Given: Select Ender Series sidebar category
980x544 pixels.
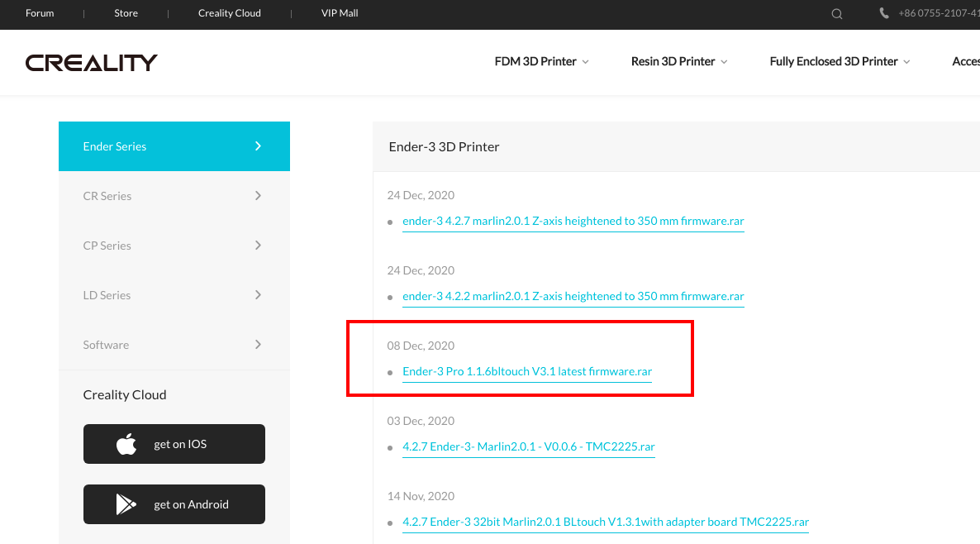Looking at the screenshot, I should (174, 146).
